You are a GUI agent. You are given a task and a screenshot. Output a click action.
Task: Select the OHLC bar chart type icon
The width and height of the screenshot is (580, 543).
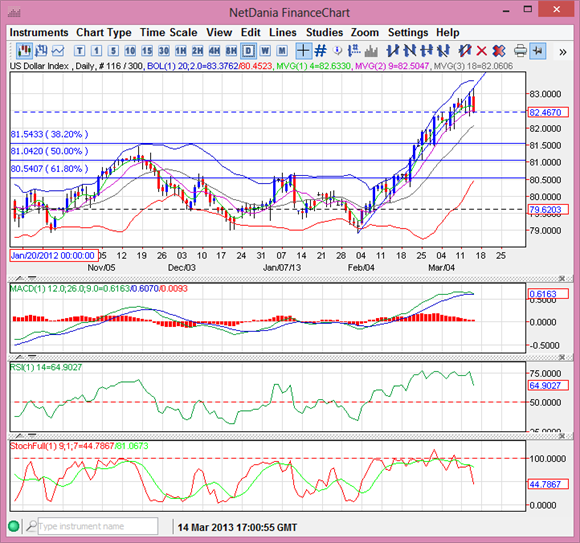[x=41, y=51]
